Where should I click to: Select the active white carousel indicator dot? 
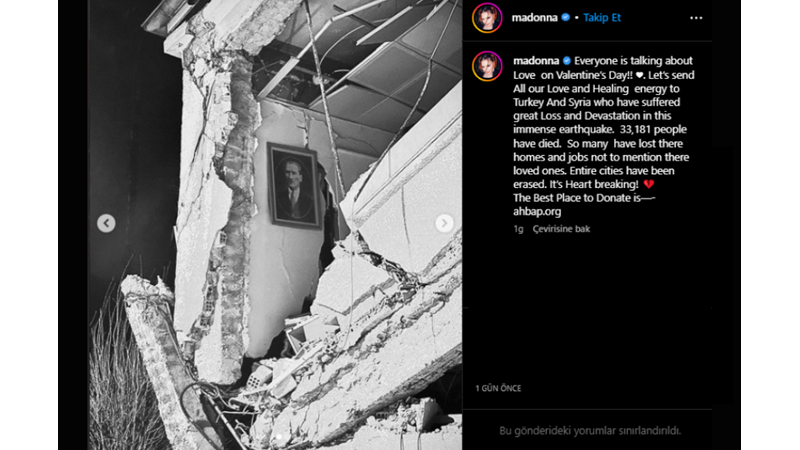(280, 437)
